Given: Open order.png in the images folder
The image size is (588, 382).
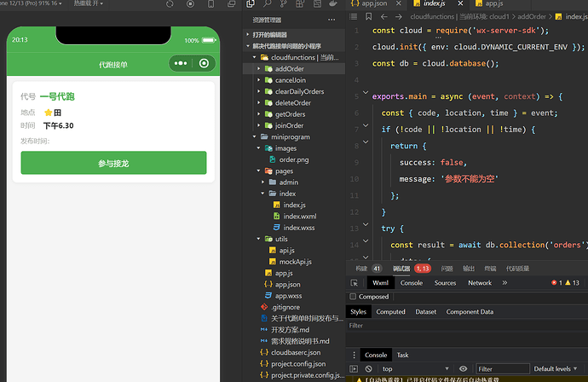Looking at the screenshot, I should pos(294,159).
